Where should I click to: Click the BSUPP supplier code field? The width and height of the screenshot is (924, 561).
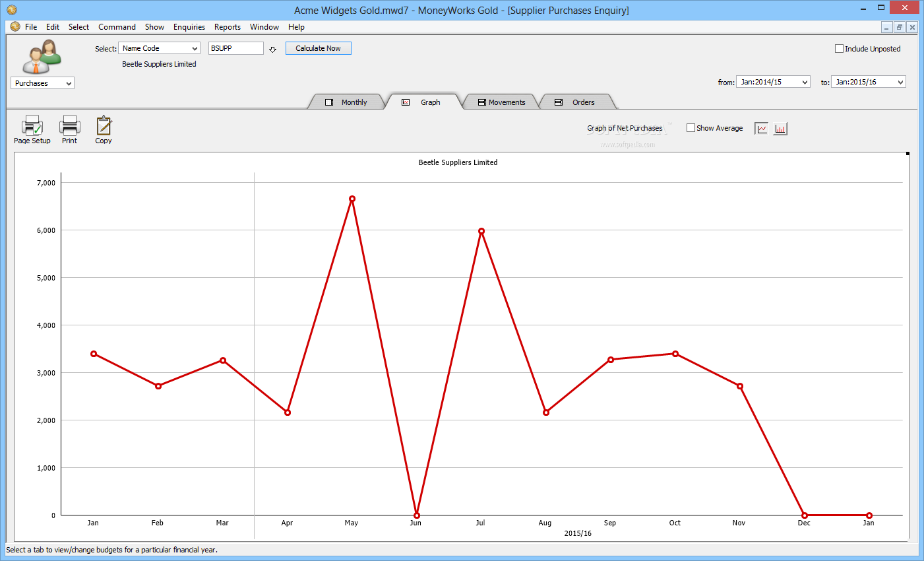click(236, 48)
